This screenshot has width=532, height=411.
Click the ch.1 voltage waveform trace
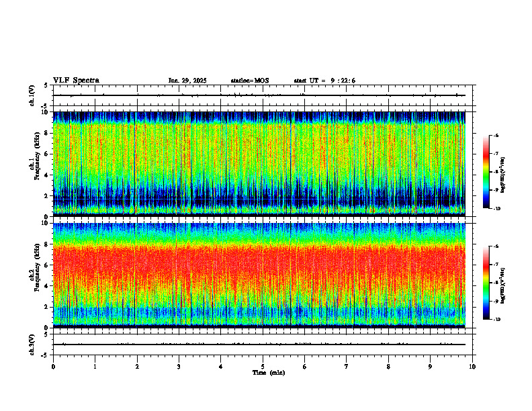(259, 95)
